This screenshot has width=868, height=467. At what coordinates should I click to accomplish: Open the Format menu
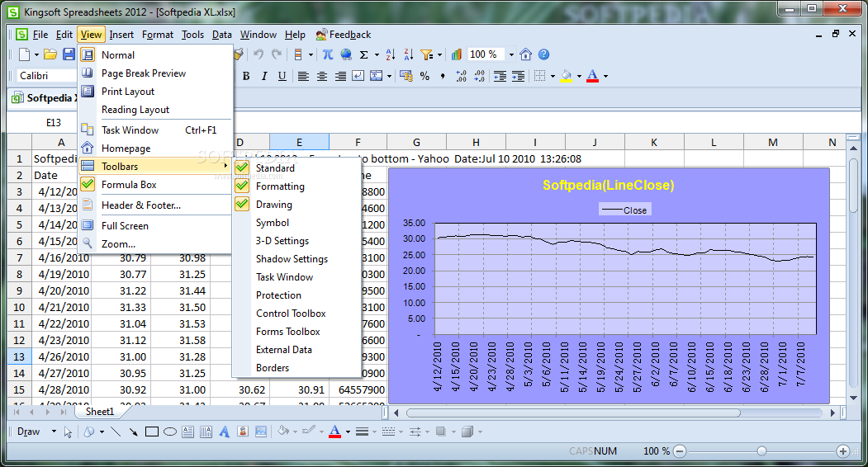point(158,35)
